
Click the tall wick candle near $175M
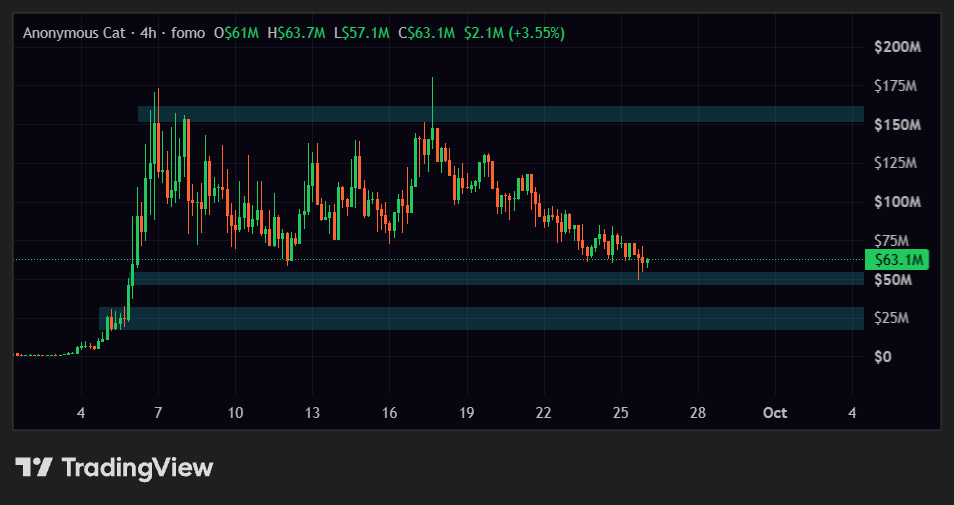click(x=432, y=113)
